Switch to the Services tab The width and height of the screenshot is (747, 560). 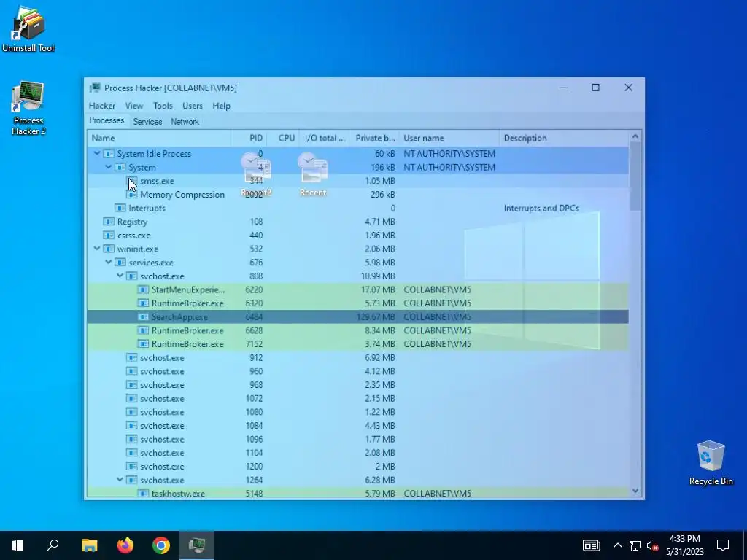[x=147, y=122]
